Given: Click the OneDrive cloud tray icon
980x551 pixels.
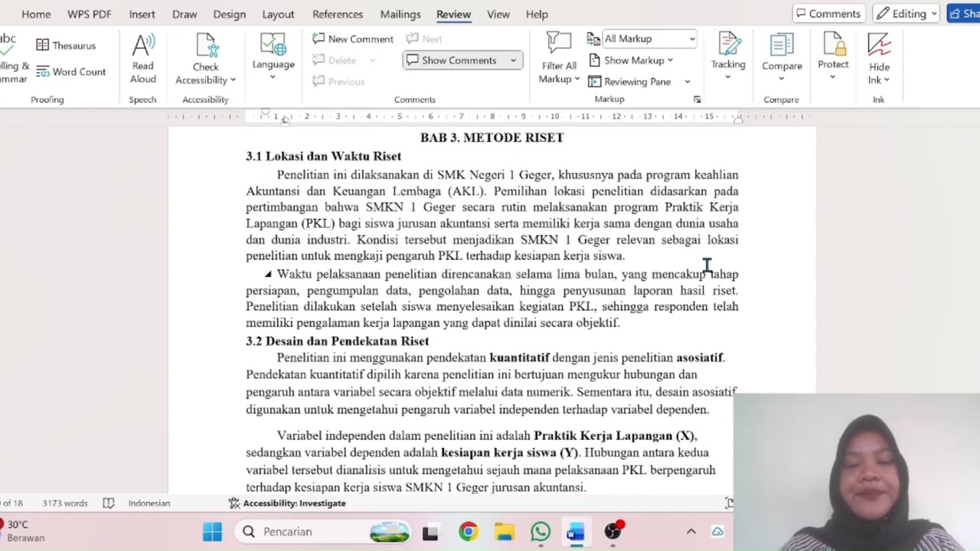Looking at the screenshot, I should [x=717, y=532].
